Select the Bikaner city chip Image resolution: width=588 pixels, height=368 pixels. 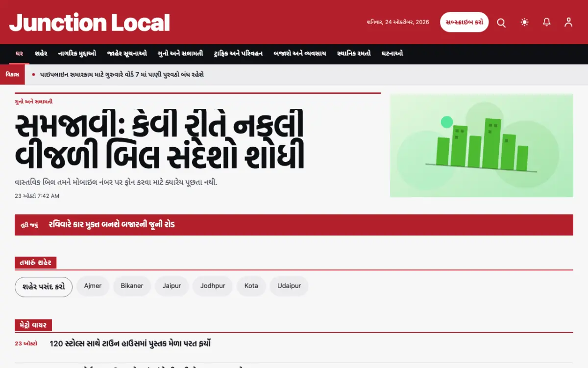click(x=132, y=286)
